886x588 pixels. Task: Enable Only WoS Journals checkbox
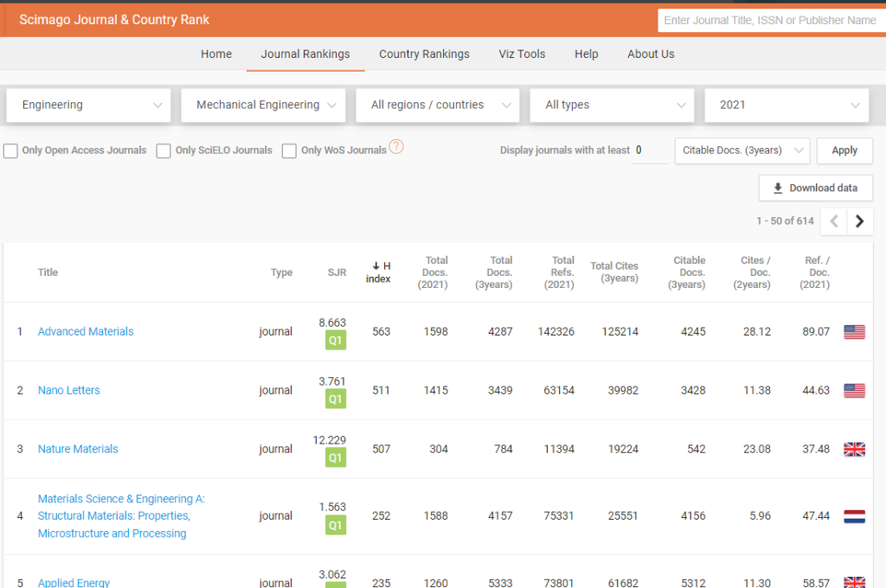pyautogui.click(x=289, y=150)
